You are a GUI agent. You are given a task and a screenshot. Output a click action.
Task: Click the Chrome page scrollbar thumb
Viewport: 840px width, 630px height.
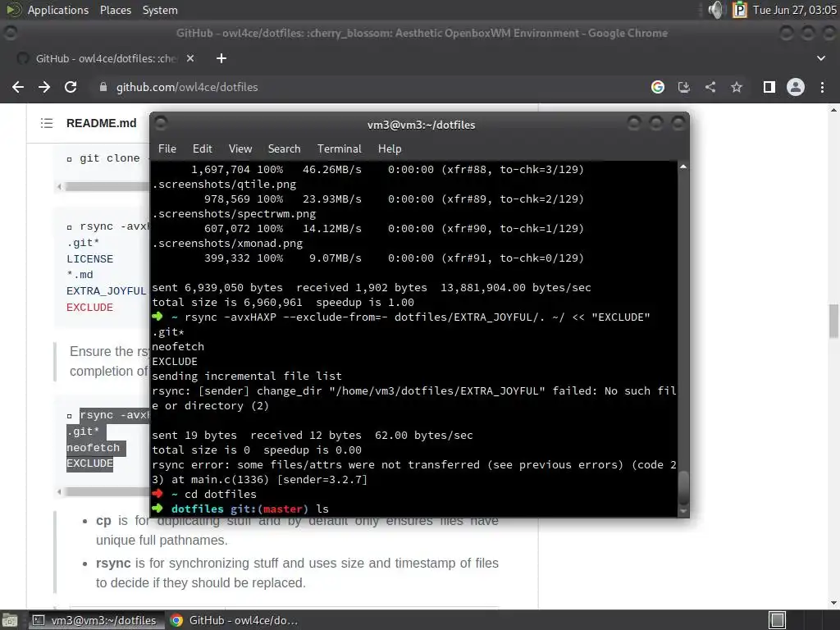click(x=833, y=321)
